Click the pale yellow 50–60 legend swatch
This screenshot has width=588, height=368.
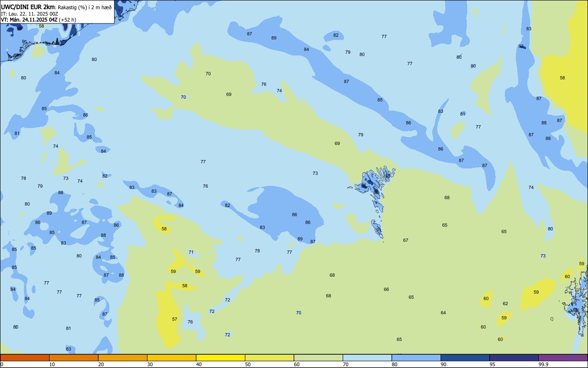tap(269, 357)
